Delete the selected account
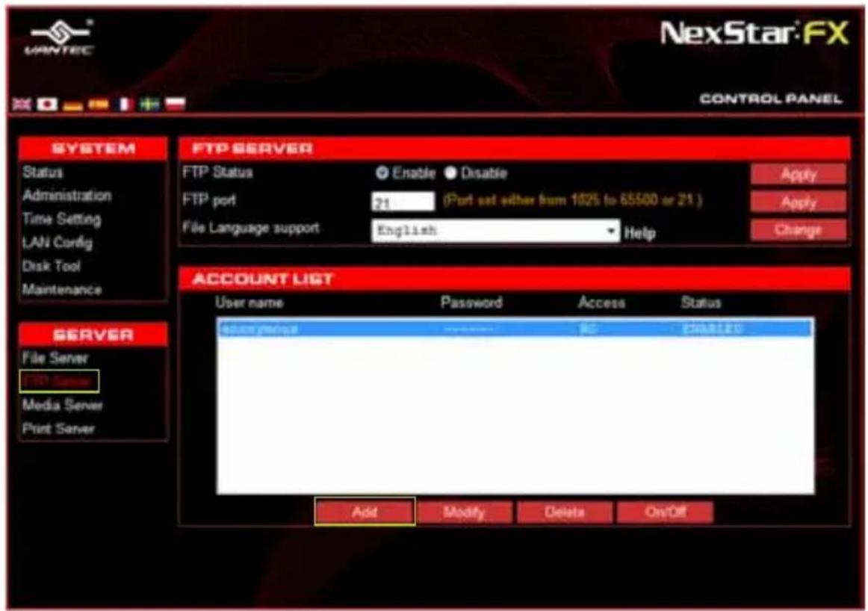Viewport: 868px width, 611px height. (x=565, y=512)
